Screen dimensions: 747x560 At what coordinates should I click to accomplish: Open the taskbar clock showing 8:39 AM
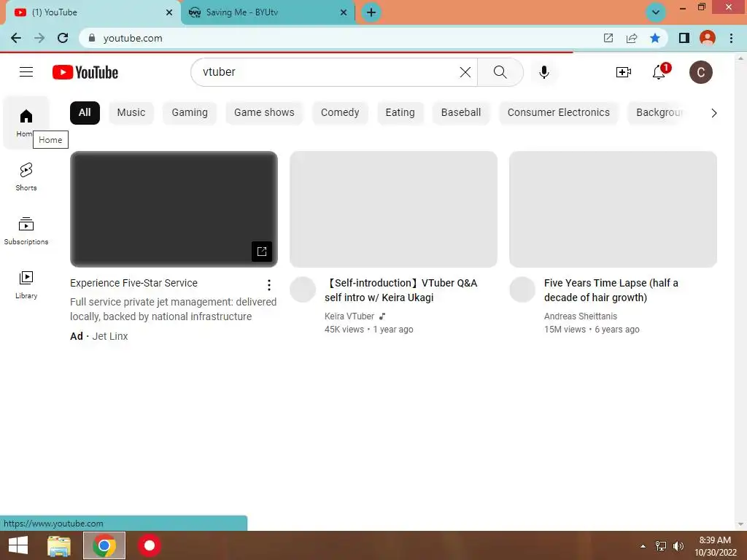[715, 546]
